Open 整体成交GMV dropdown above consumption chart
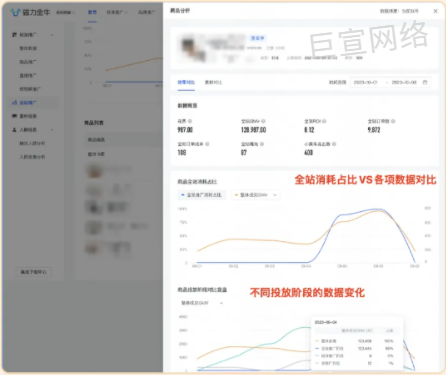The width and height of the screenshot is (446, 375). [255, 195]
